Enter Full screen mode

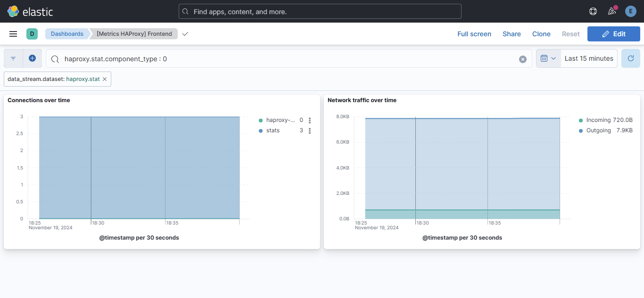474,33
